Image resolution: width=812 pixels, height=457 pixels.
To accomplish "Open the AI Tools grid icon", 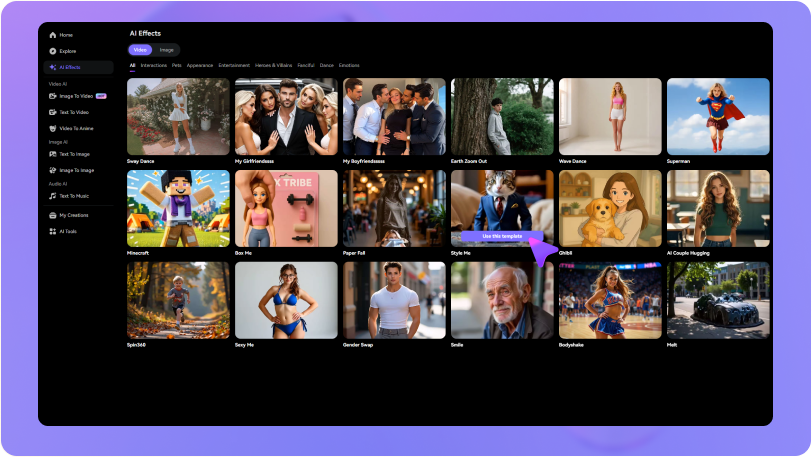I will click(52, 232).
